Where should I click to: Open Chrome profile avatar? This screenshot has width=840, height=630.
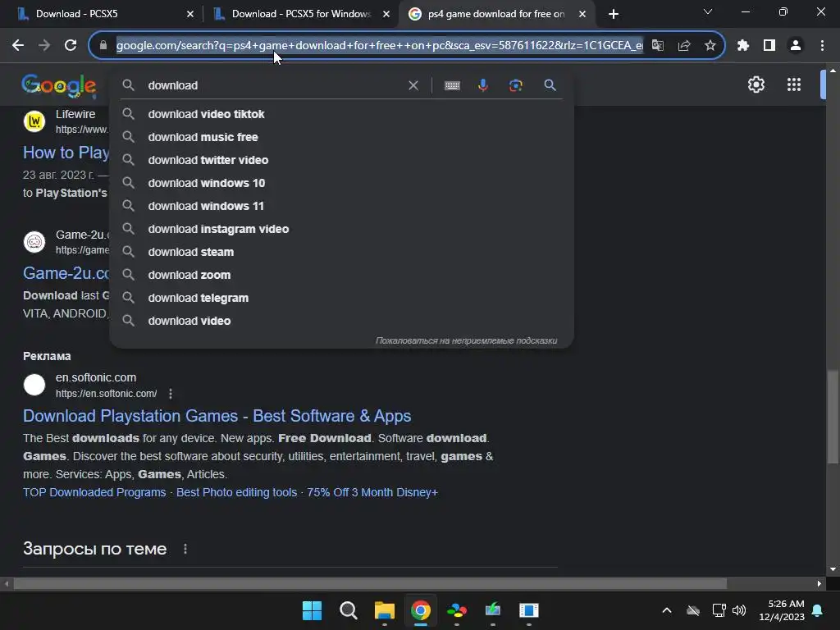[x=796, y=46]
